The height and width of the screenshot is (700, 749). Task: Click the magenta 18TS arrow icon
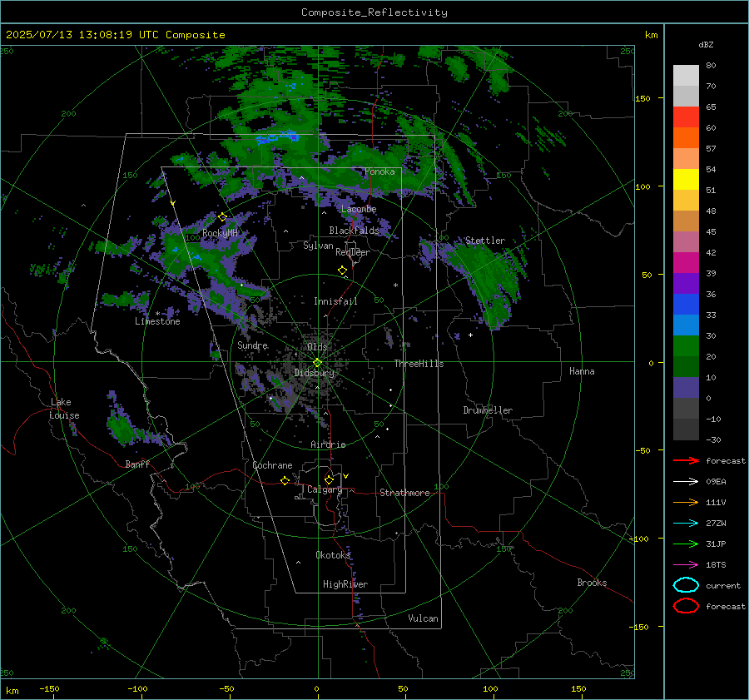686,565
